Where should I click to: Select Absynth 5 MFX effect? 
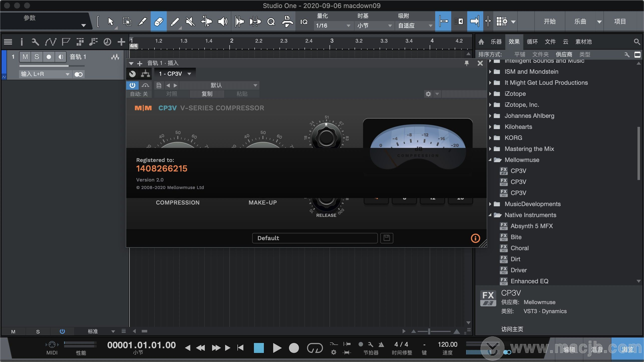click(x=532, y=226)
